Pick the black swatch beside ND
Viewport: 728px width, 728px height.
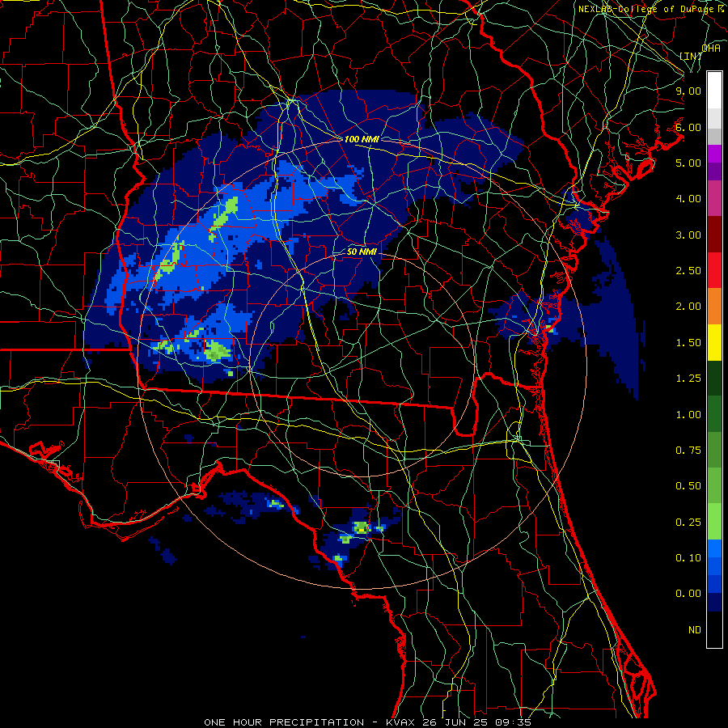(714, 629)
